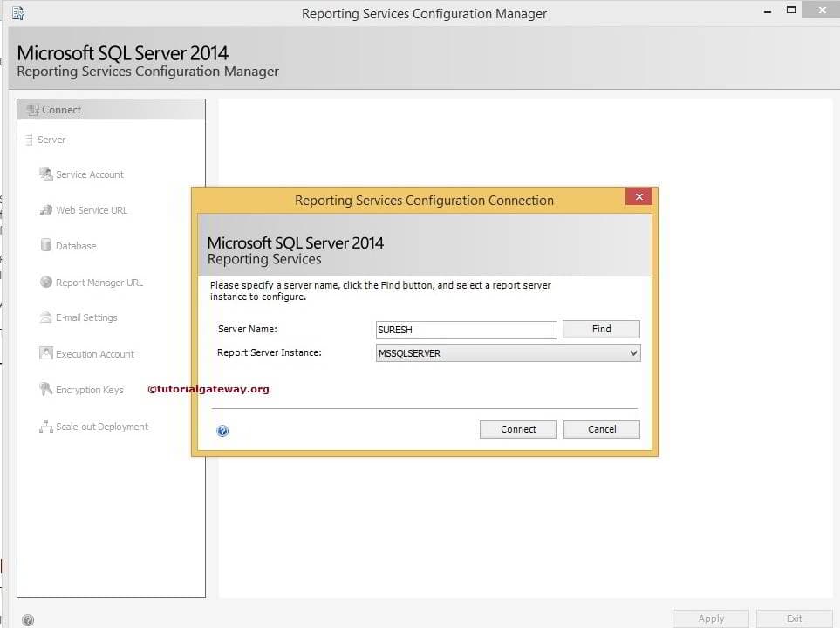Select the Service Account icon in sidebar
The height and width of the screenshot is (628, 840).
45,174
